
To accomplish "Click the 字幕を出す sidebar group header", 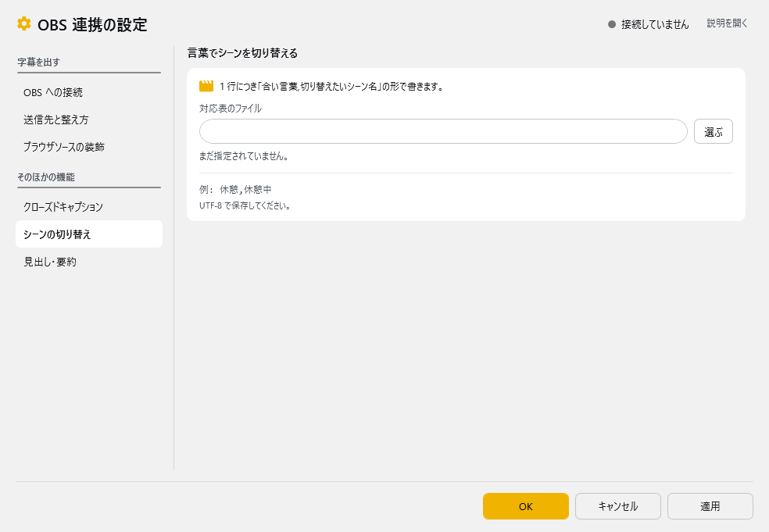I will [39, 62].
